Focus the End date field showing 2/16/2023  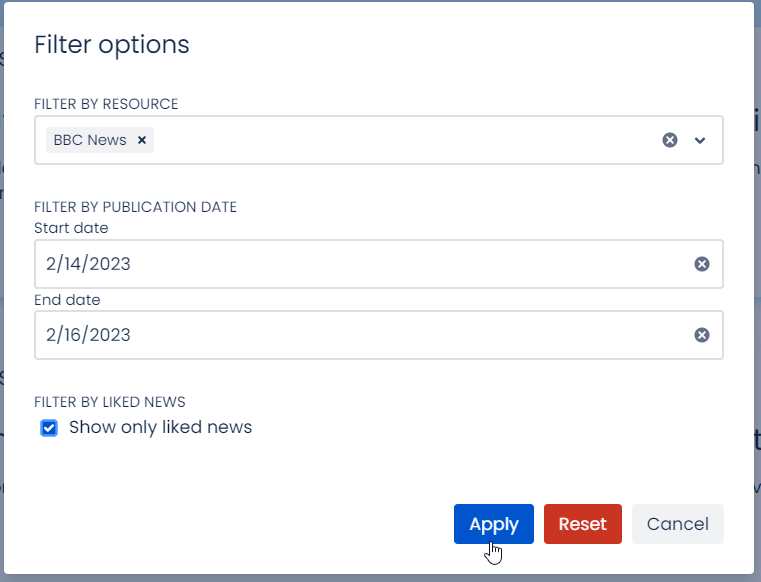click(360, 335)
